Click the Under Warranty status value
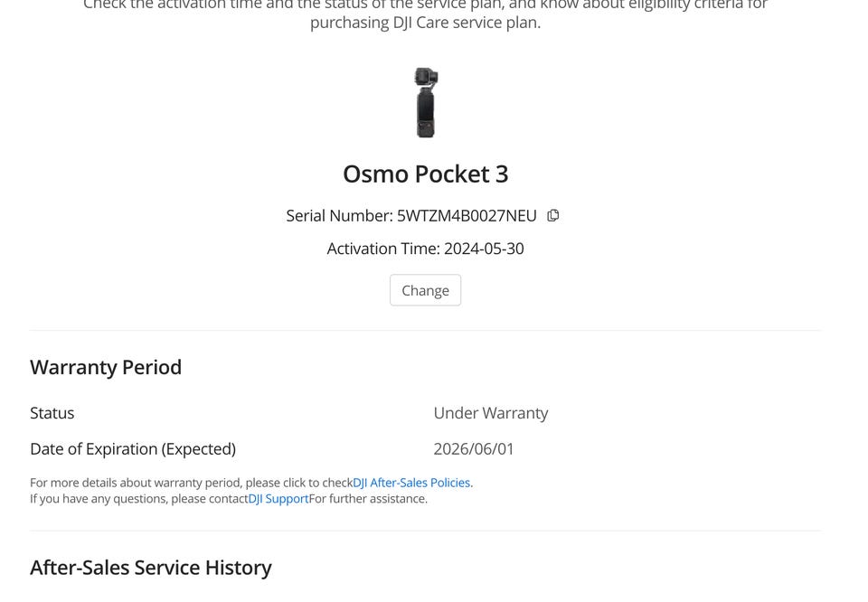The height and width of the screenshot is (602, 868). pos(491,413)
